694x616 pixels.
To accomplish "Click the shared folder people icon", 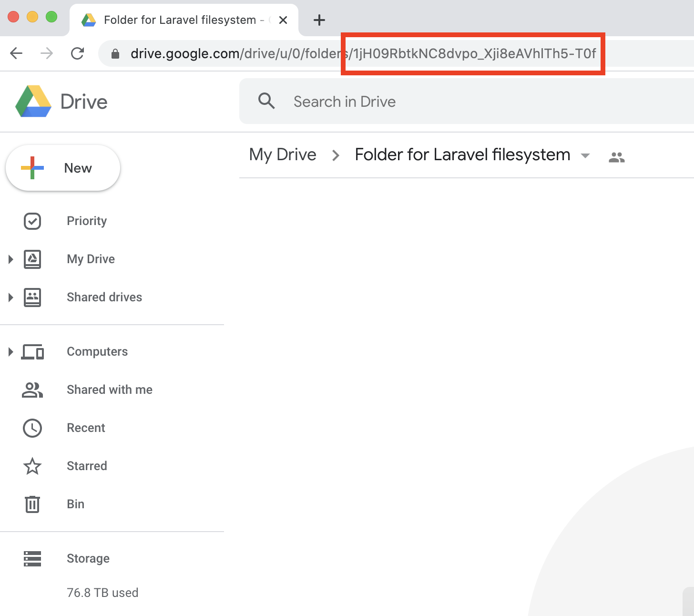I will 616,157.
